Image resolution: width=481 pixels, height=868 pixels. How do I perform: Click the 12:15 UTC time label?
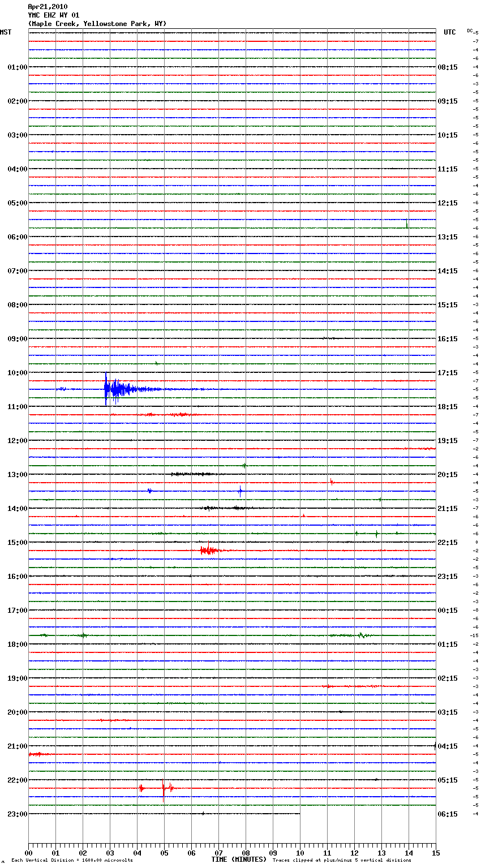tap(448, 203)
